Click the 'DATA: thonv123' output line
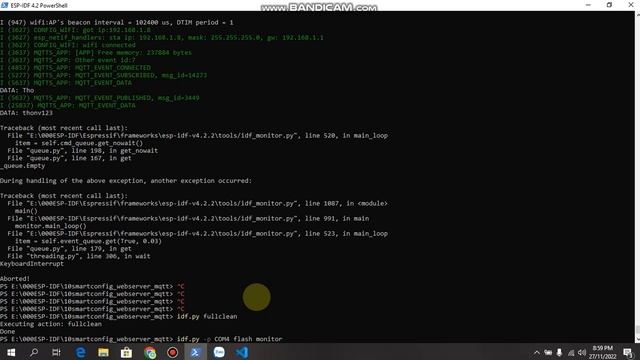 27,113
